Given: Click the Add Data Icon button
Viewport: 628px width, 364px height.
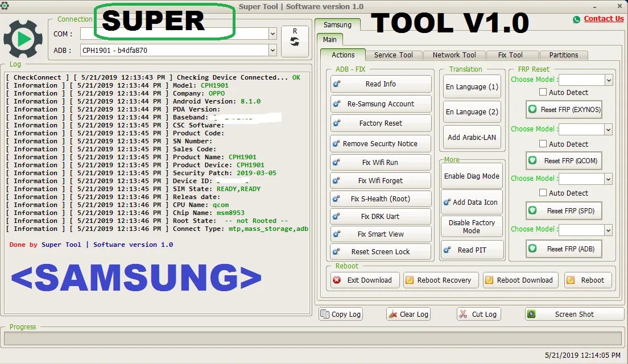Looking at the screenshot, I should point(472,202).
